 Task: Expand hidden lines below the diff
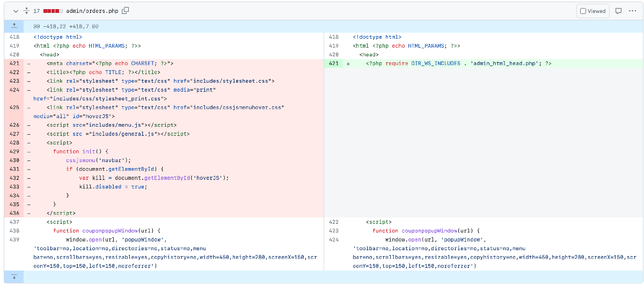(14, 276)
